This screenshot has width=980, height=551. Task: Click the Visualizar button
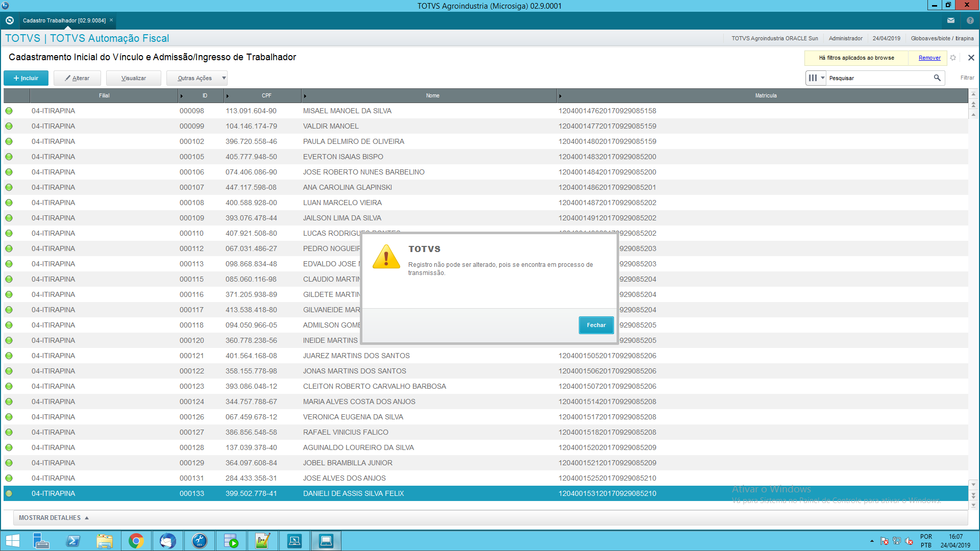(134, 78)
